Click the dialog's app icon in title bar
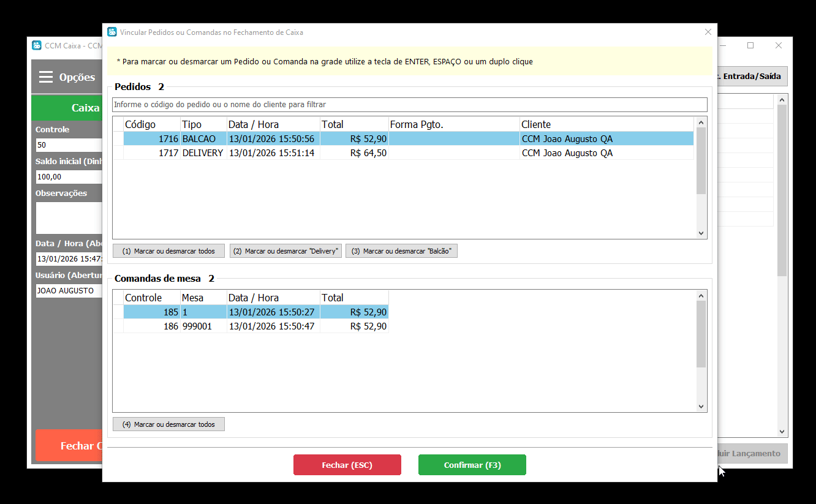This screenshot has height=504, width=816. [111, 32]
